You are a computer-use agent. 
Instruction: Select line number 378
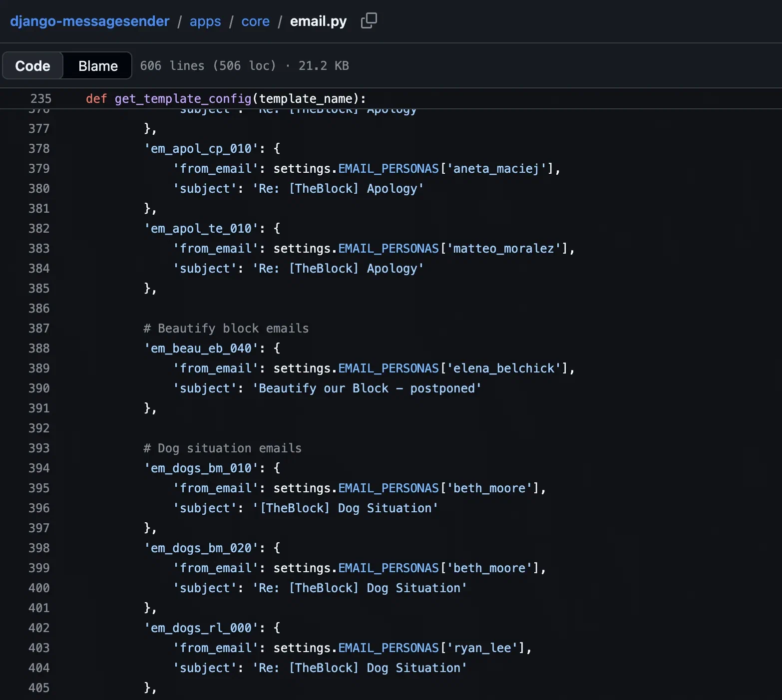point(39,149)
